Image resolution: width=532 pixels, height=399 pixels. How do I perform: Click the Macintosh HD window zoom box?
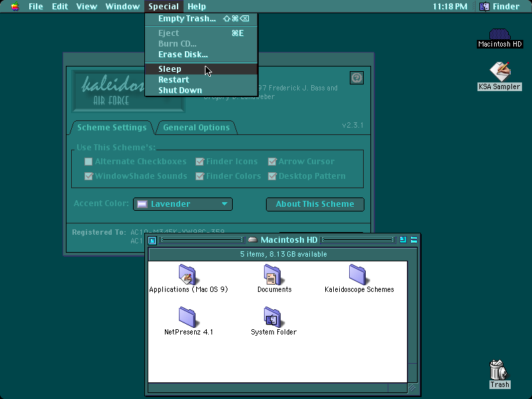[403, 240]
